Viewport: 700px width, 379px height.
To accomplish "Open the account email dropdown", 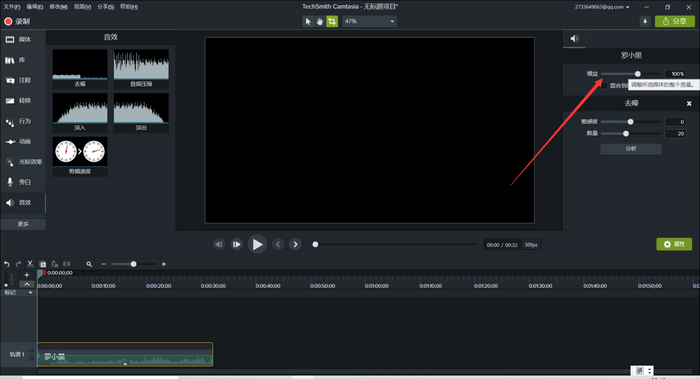I will coord(602,7).
